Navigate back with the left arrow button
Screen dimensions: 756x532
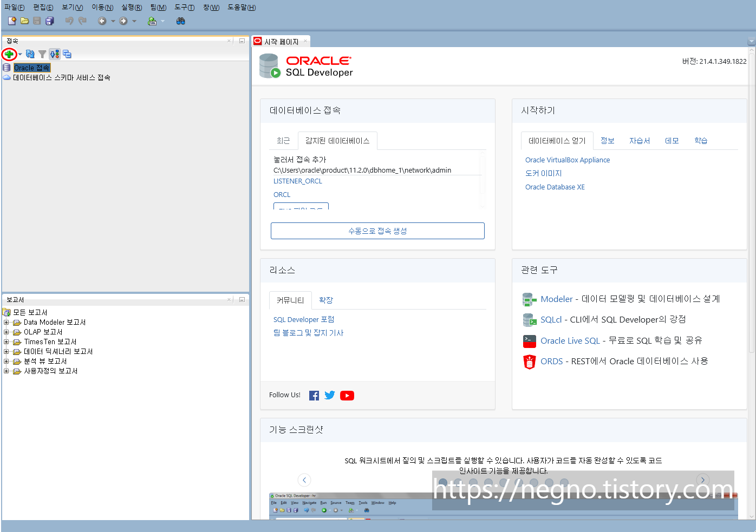click(102, 21)
